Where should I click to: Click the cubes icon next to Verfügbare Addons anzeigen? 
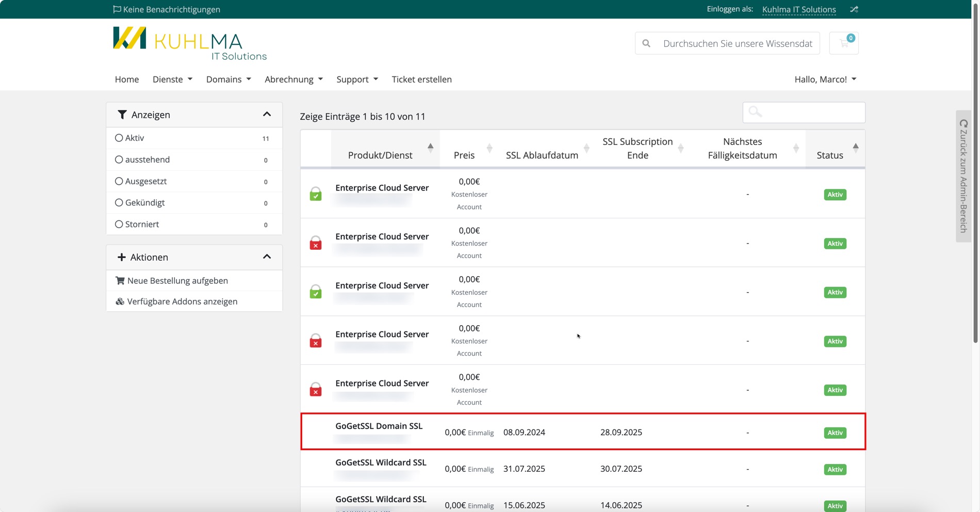coord(120,301)
